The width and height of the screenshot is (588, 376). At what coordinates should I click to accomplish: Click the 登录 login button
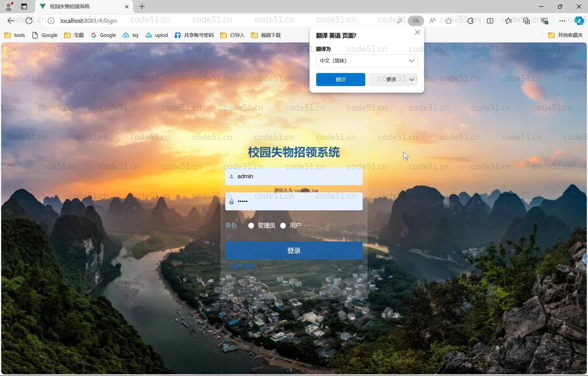[x=294, y=250]
